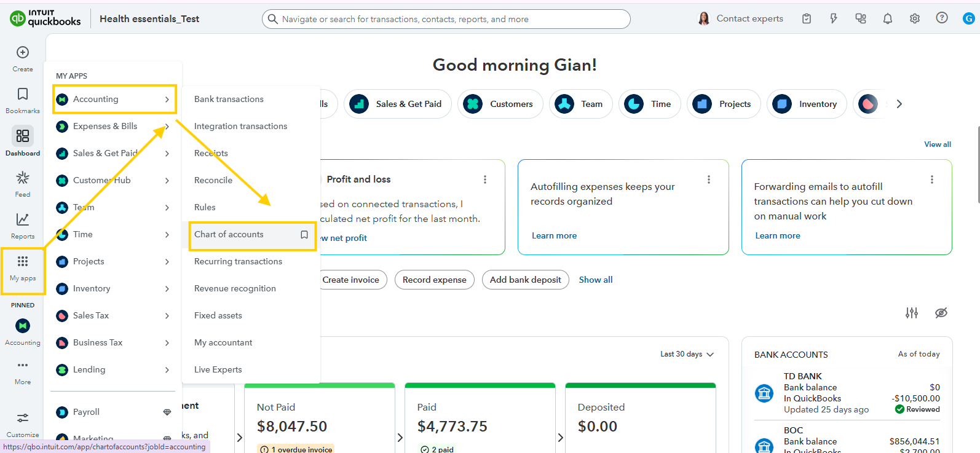Image resolution: width=980 pixels, height=453 pixels.
Task: Click the Feed icon in sidebar
Action: pos(23,178)
